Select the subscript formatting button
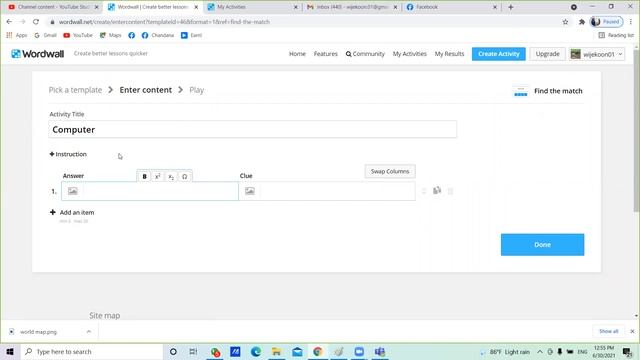The image size is (640, 360). (x=171, y=176)
